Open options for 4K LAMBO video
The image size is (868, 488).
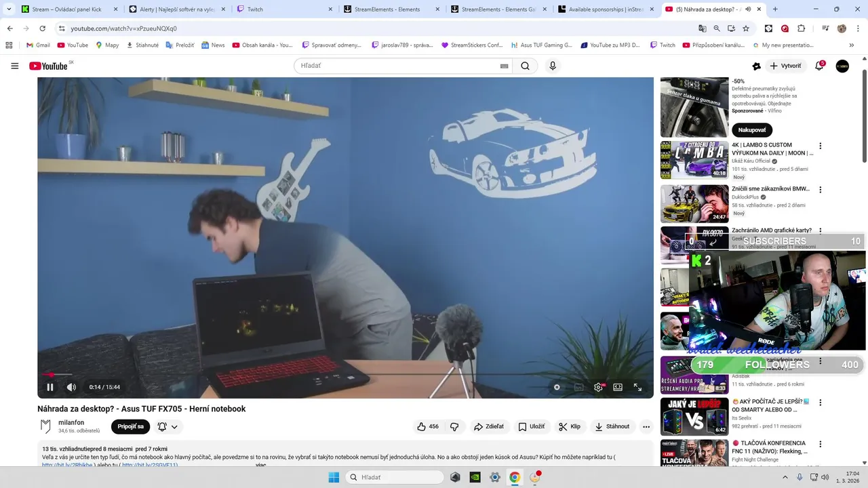click(x=820, y=146)
